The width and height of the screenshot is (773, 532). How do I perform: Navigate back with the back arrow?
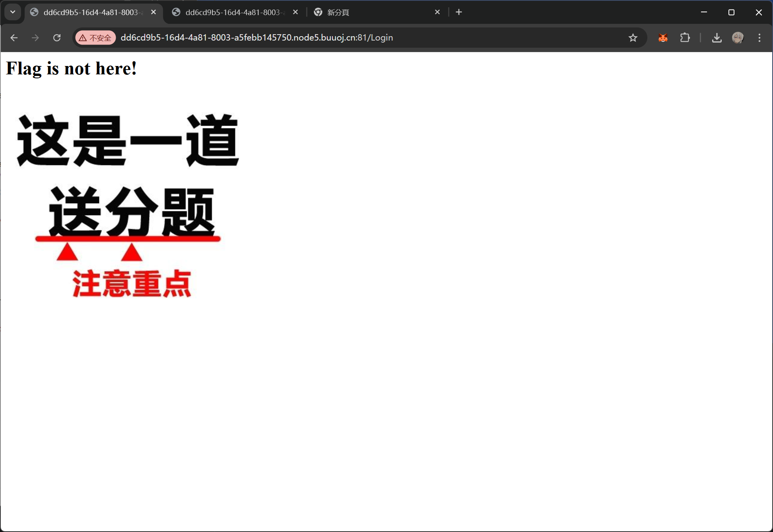[x=14, y=38]
